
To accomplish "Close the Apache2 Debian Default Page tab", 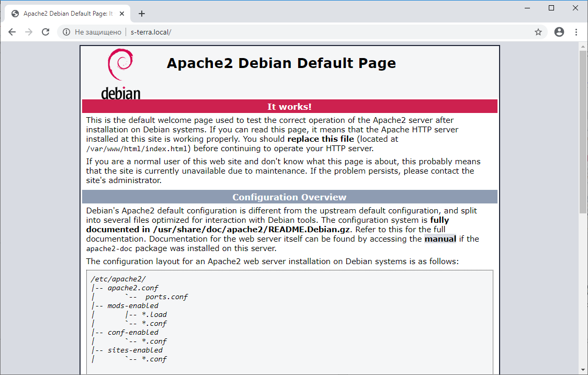I will [x=122, y=14].
